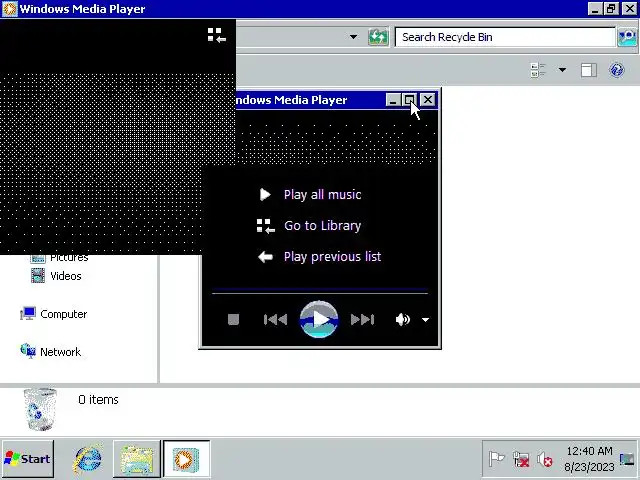Toggle the preview pane icon in Explorer
The image size is (640, 480).
(x=589, y=70)
